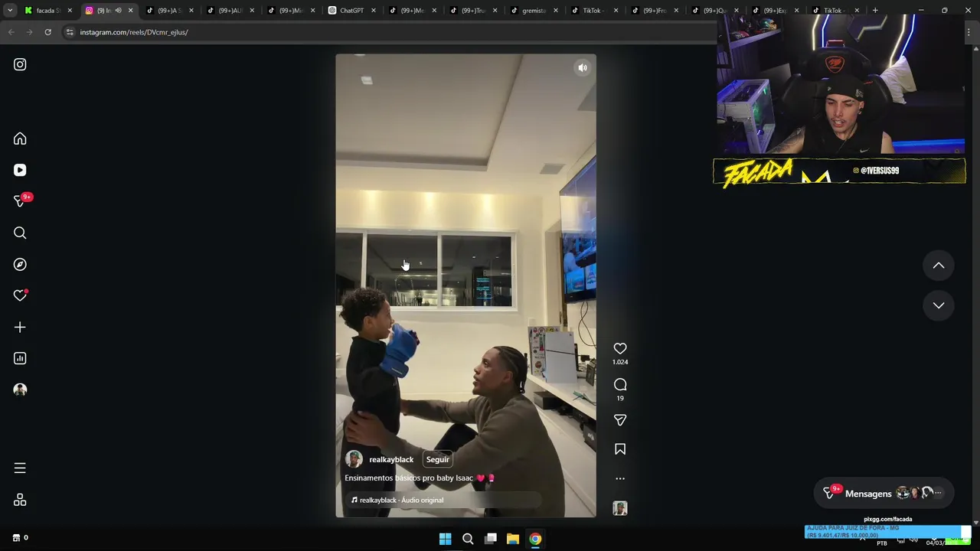The width and height of the screenshot is (980, 551).
Task: Go back in browser history
Action: tap(11, 32)
